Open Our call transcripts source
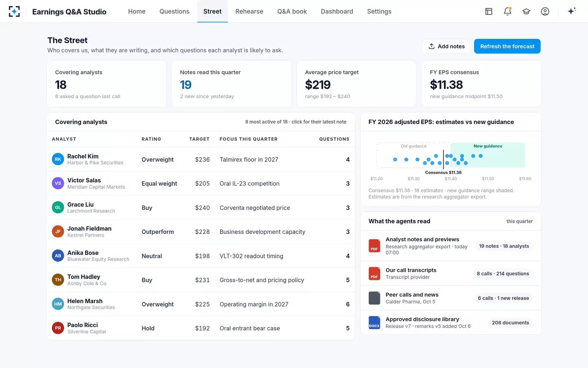The image size is (588, 368). (451, 274)
